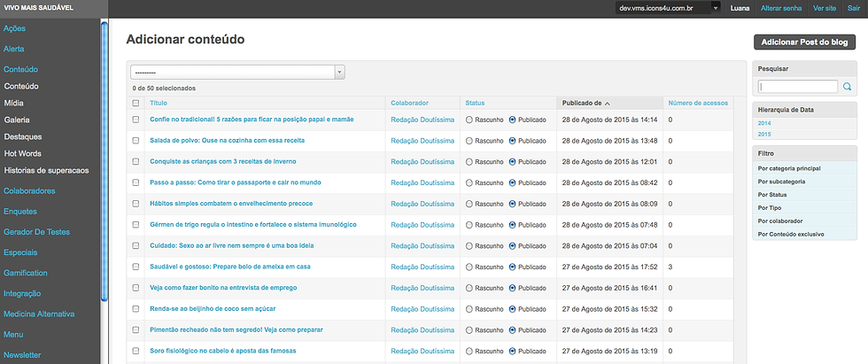Check the box for Soro fisiológico no cabelo row
The height and width of the screenshot is (364, 868).
136,351
